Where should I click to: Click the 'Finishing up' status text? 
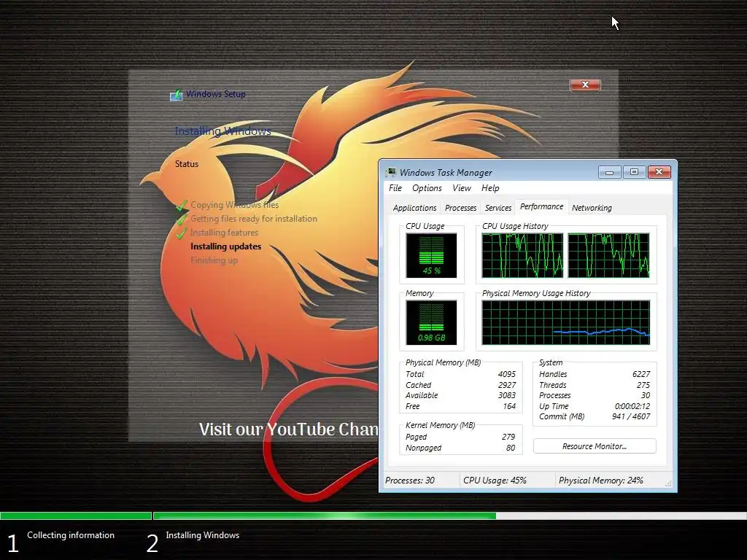214,260
